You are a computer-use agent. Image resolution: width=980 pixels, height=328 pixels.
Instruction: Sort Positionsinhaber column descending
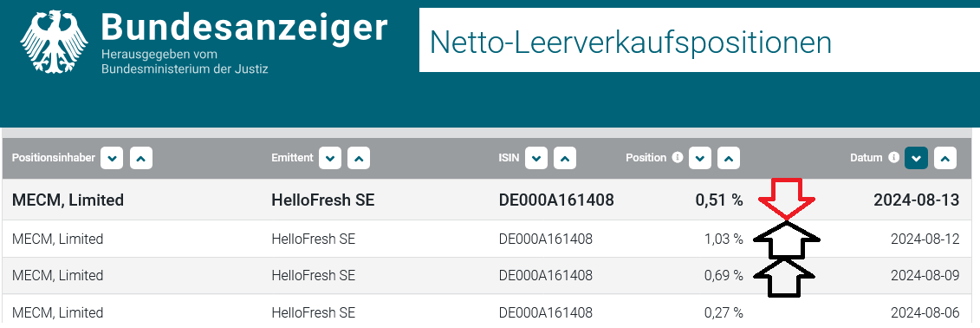pyautogui.click(x=112, y=159)
